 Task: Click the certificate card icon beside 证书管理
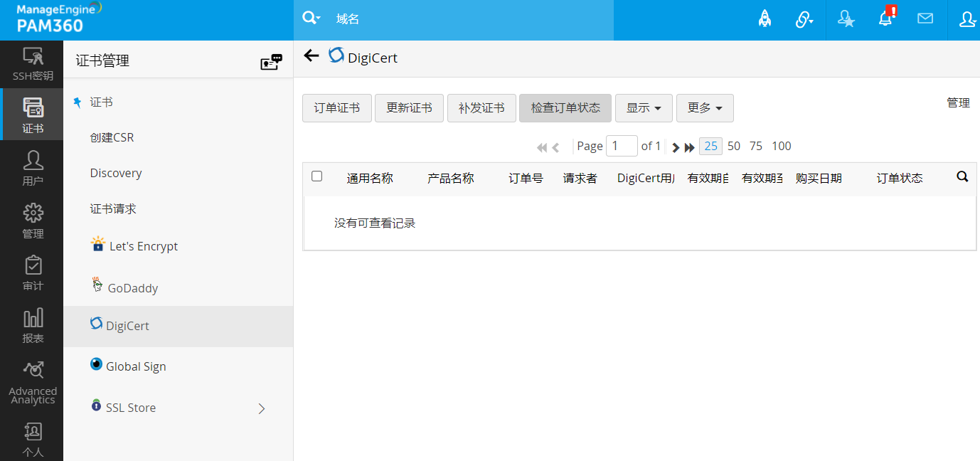tap(271, 62)
